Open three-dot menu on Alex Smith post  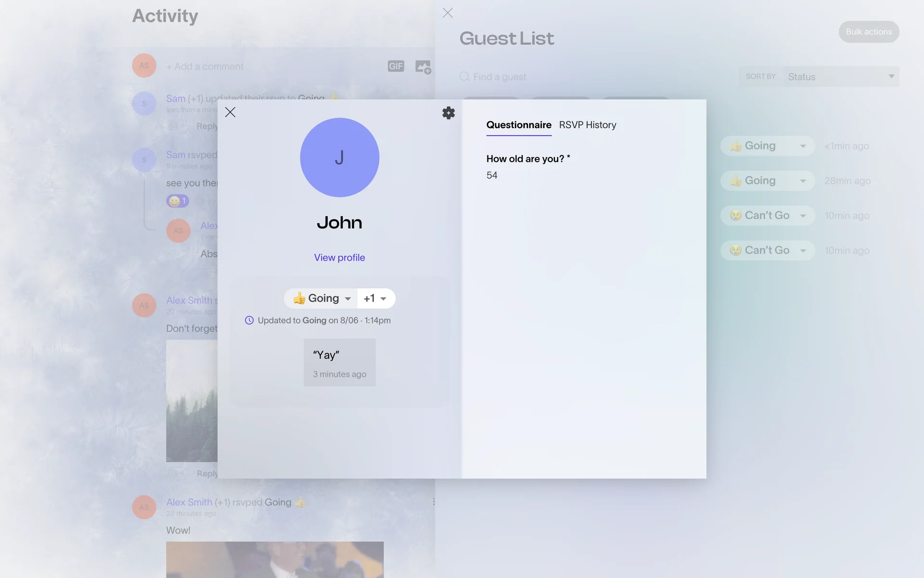[x=434, y=502]
